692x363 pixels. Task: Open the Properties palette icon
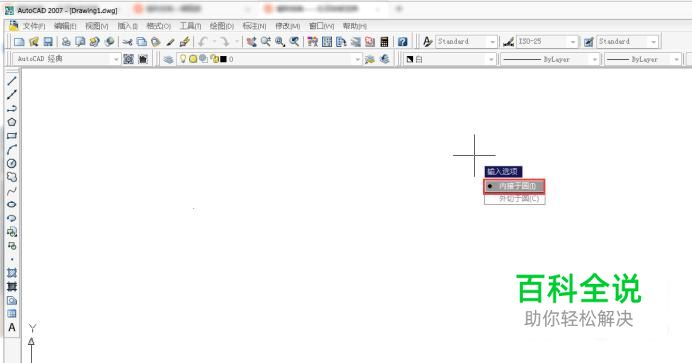pyautogui.click(x=312, y=42)
